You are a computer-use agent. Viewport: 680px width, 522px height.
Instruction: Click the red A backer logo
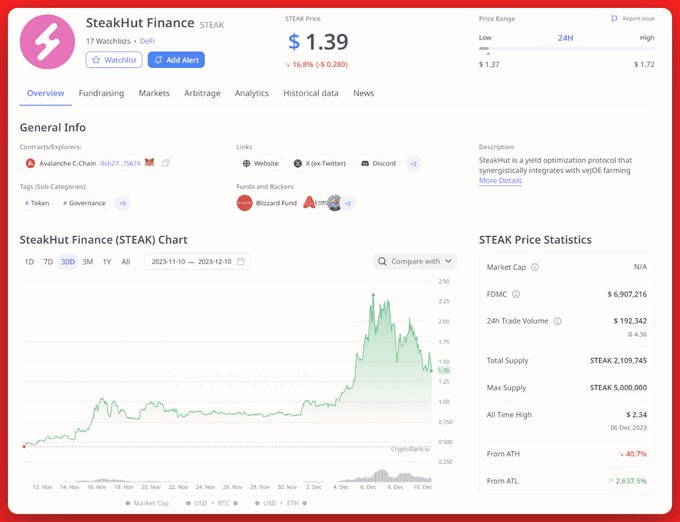tap(309, 202)
